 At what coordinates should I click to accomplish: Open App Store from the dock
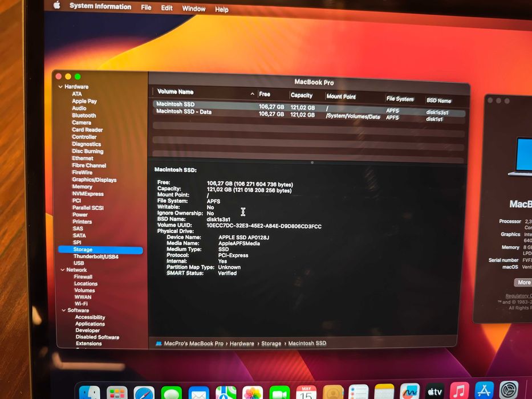[484, 389]
